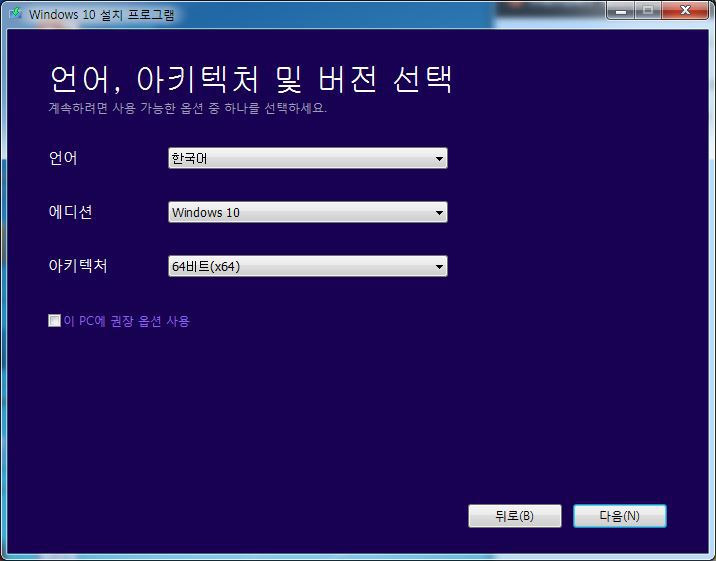Click the '언어, 아키텍처 및 버전 선택' heading

[x=251, y=79]
